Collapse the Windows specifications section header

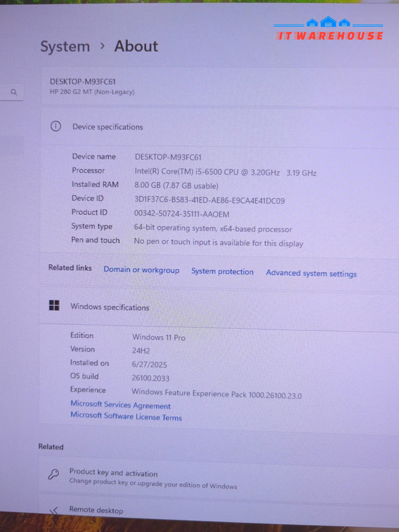click(219, 307)
